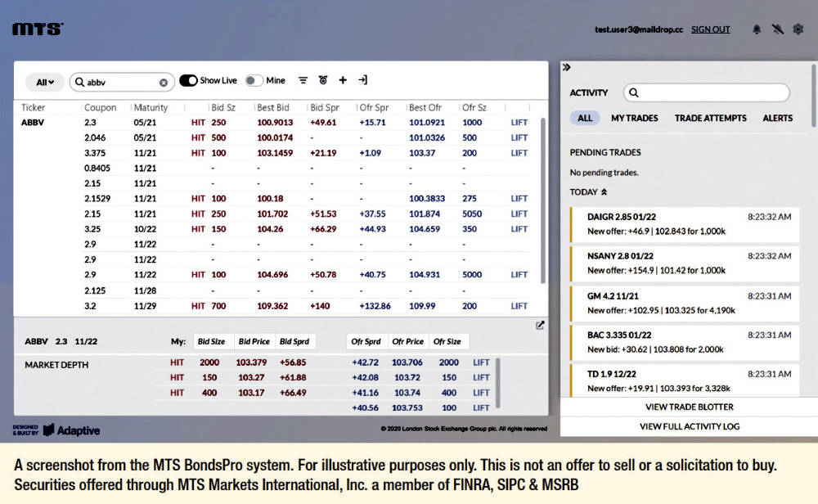Sort by Best Ofr column header
This screenshot has width=818, height=504.
pyautogui.click(x=425, y=107)
